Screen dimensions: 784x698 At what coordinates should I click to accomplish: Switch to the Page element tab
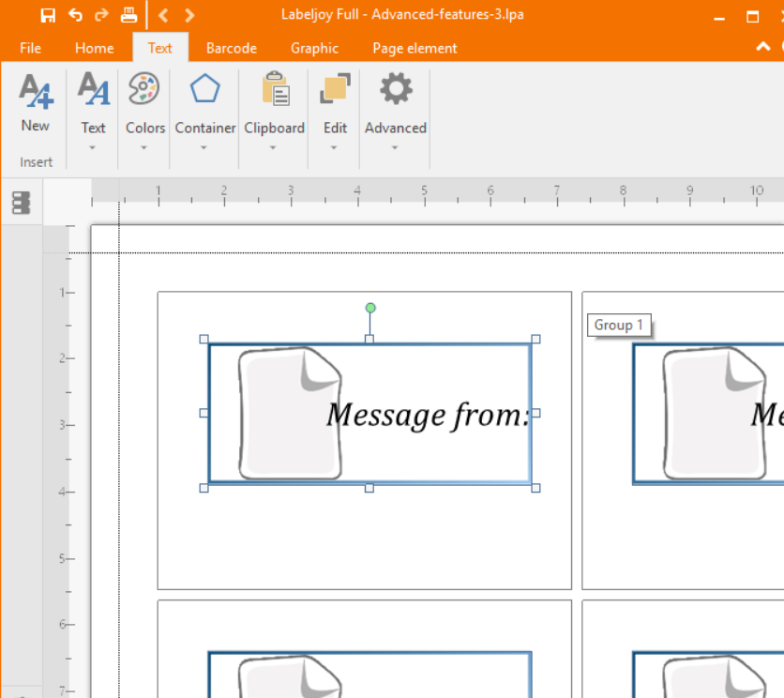click(x=415, y=48)
